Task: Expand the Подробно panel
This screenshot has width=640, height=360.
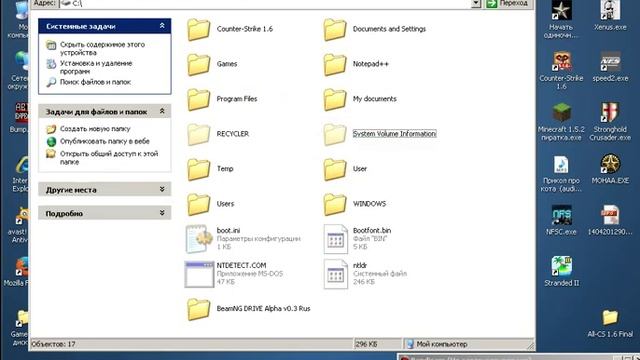Action: pyautogui.click(x=162, y=213)
